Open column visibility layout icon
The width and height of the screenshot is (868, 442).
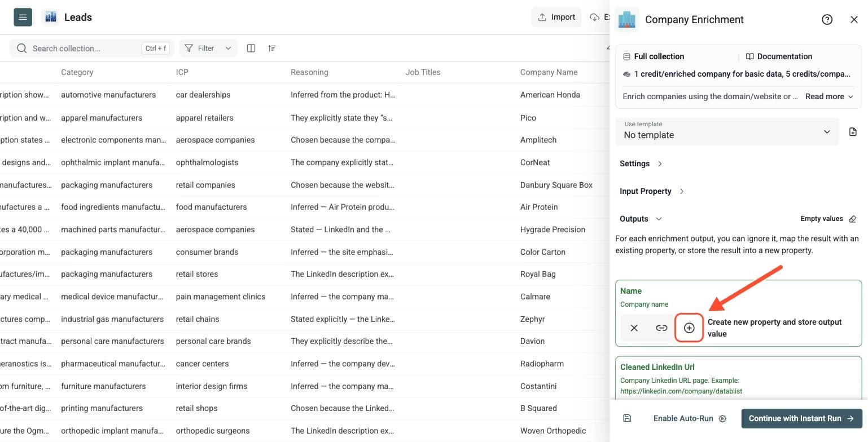pyautogui.click(x=251, y=48)
